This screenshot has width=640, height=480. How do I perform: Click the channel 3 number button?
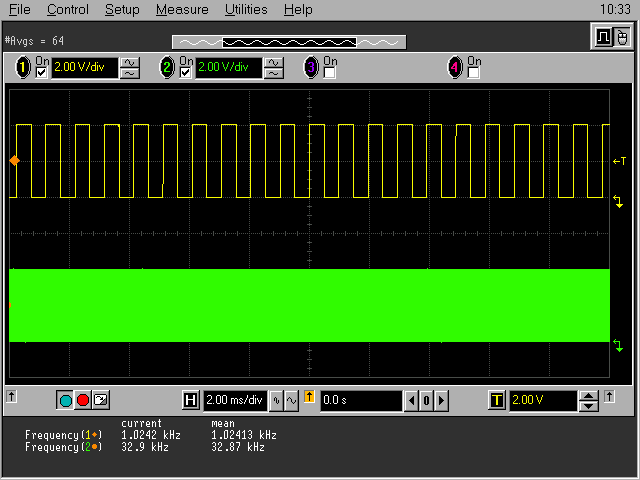311,68
